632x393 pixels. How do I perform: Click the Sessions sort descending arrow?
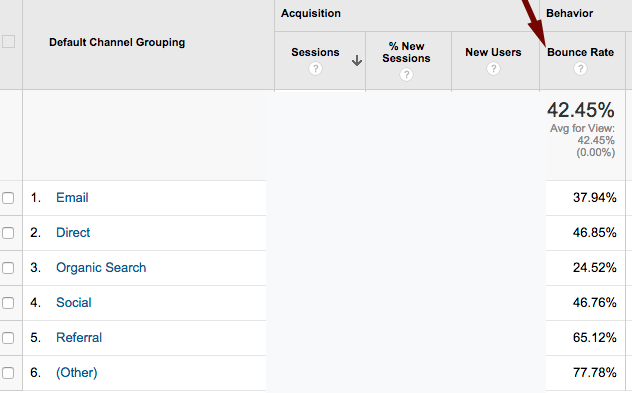coord(357,61)
